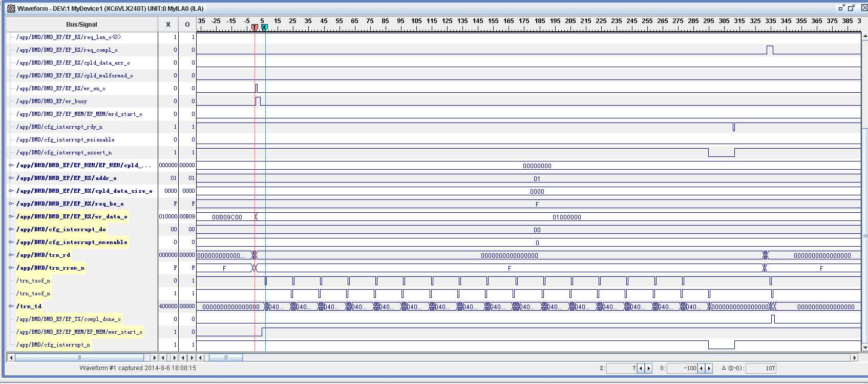
Task: Increment the X cursor position stepper
Action: coord(648,368)
